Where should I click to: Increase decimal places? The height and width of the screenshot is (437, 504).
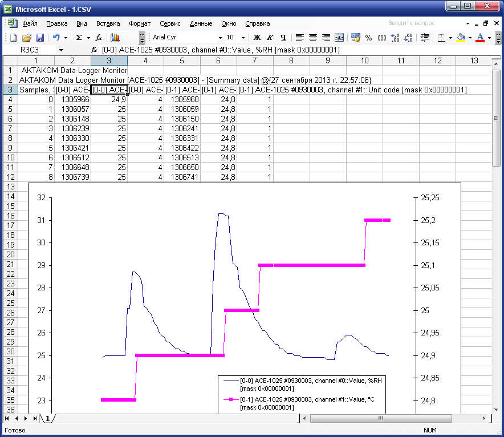[x=395, y=38]
